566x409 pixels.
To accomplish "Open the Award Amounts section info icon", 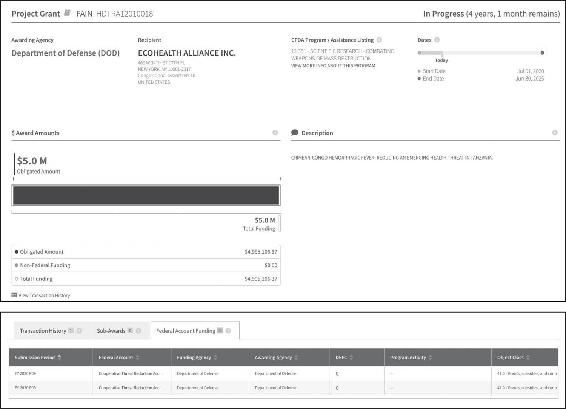I will 275,133.
